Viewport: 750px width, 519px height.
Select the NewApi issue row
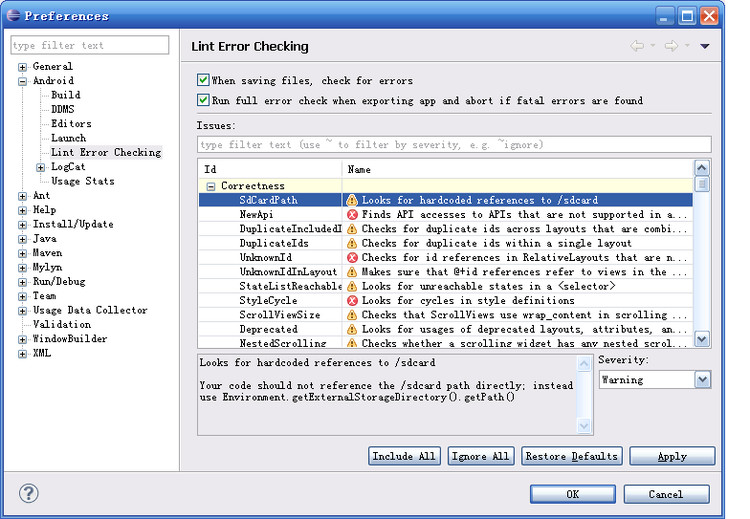click(x=446, y=214)
